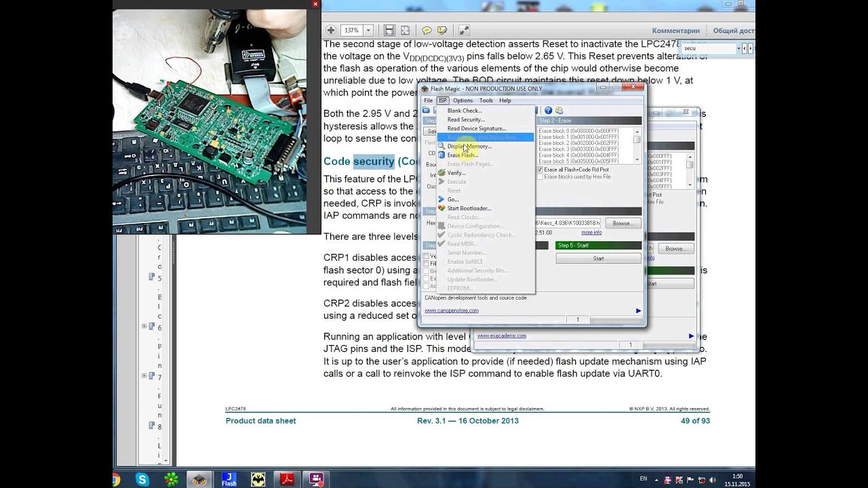Select Erase block 0 (0x000000-0x000FFF) row

coord(578,131)
